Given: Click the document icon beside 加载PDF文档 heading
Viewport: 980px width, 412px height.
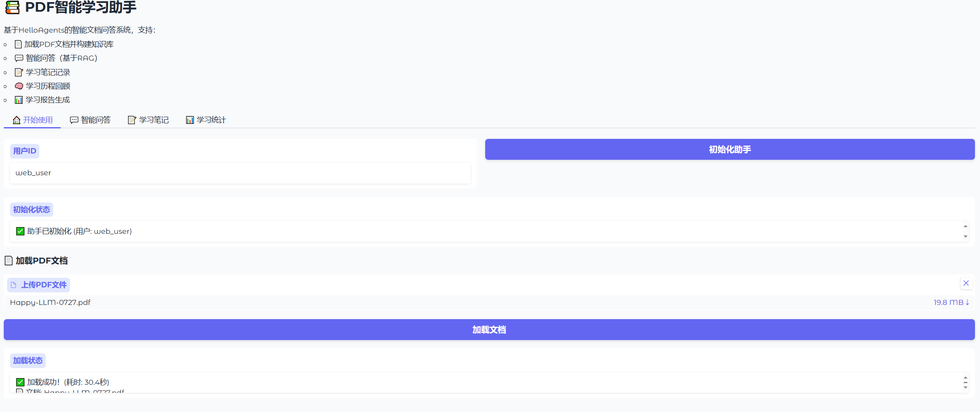Looking at the screenshot, I should coord(8,261).
